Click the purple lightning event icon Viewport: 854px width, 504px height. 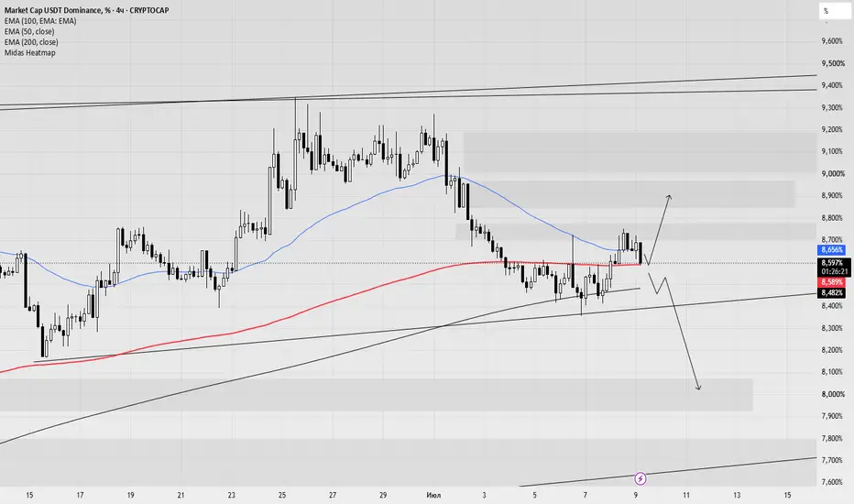click(640, 479)
